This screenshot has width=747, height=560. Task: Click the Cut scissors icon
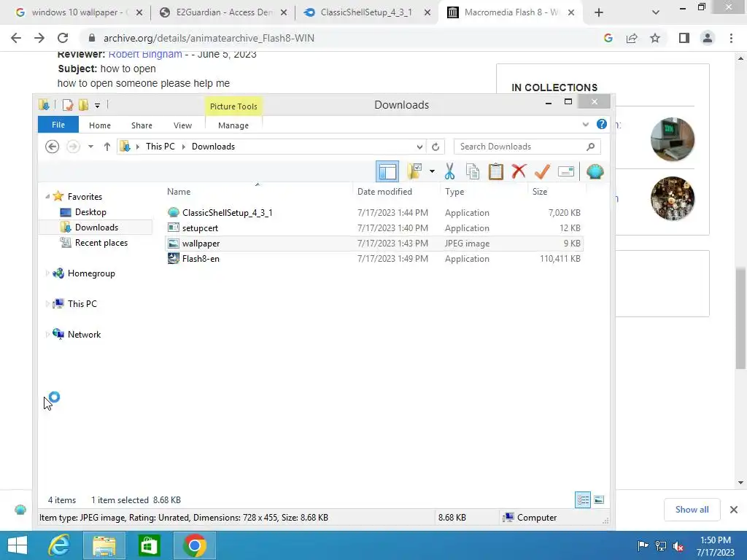coord(449,171)
